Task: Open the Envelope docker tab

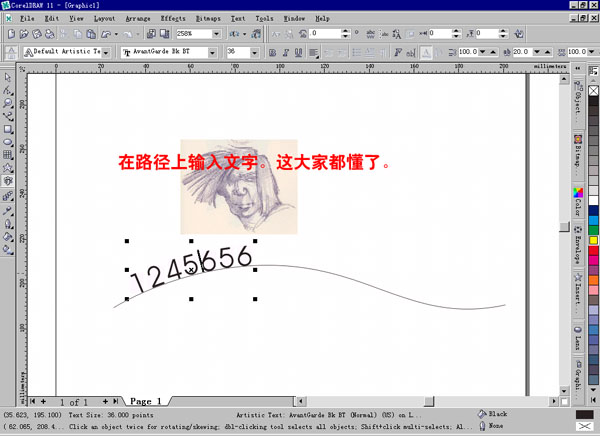Action: tap(578, 245)
